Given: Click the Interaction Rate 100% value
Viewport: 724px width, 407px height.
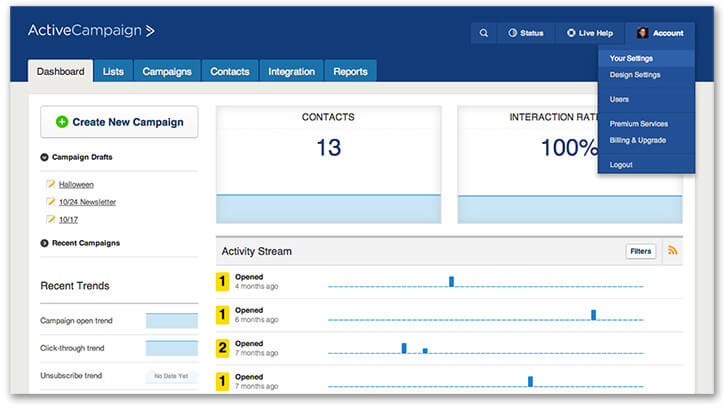Looking at the screenshot, I should pos(570,148).
